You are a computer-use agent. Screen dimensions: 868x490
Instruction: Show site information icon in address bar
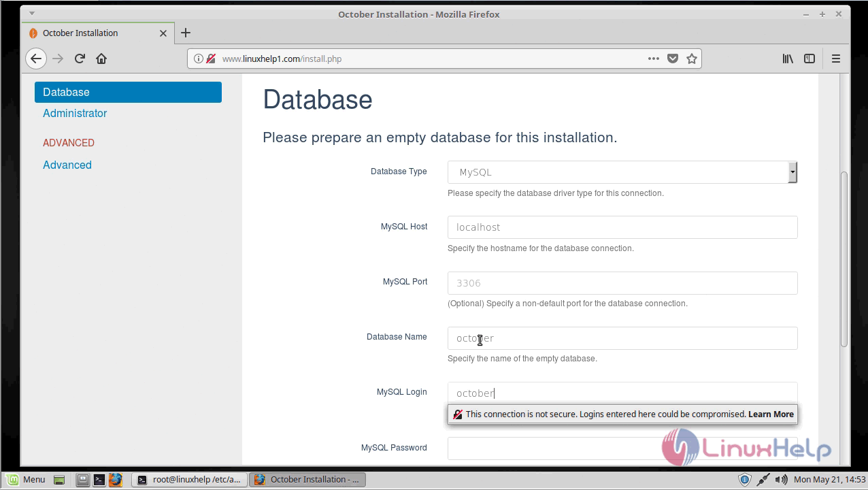click(198, 59)
